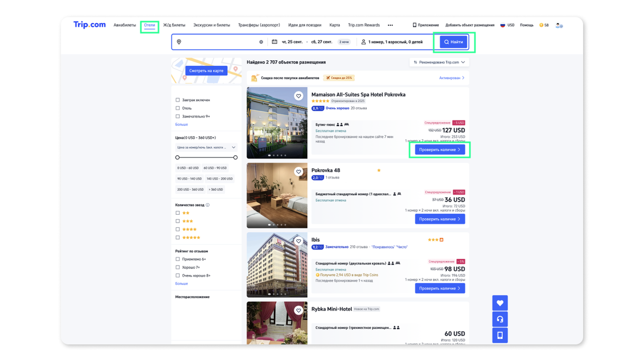Open the floating favorites heart button
The image size is (644, 362).
click(x=500, y=303)
